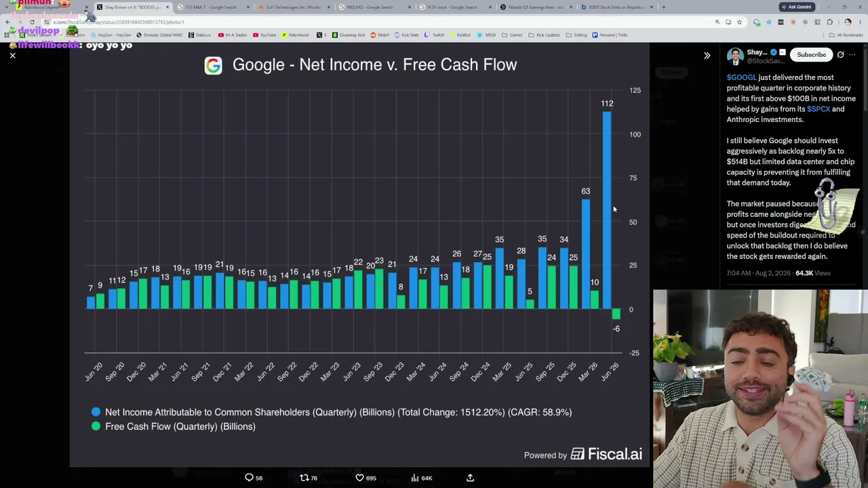Bookmark this page with the star icon
The image size is (868, 488).
click(739, 22)
